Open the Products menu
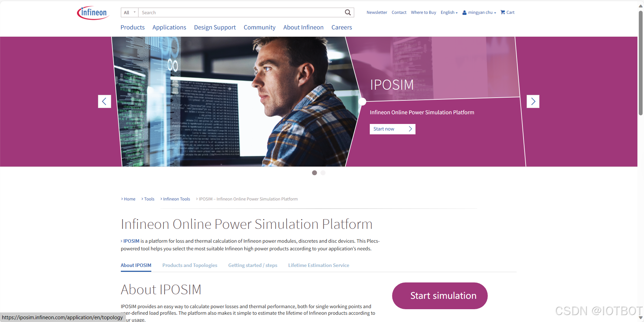The width and height of the screenshot is (644, 322). (133, 27)
